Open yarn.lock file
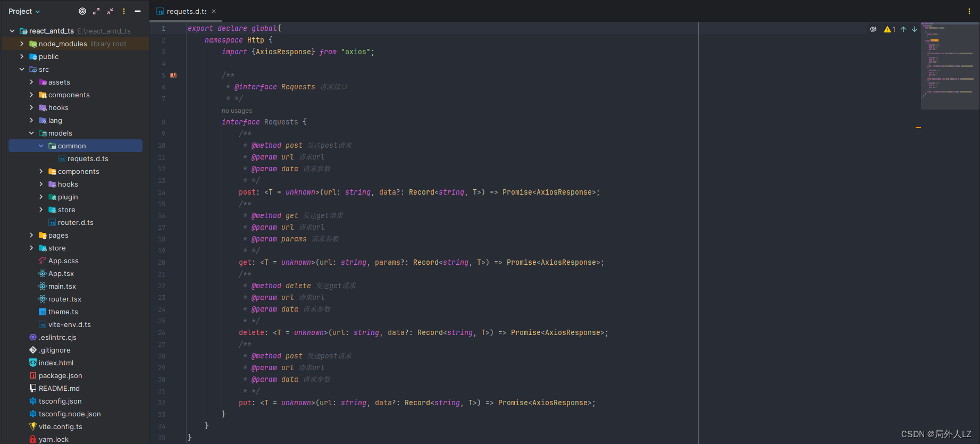 [x=53, y=439]
